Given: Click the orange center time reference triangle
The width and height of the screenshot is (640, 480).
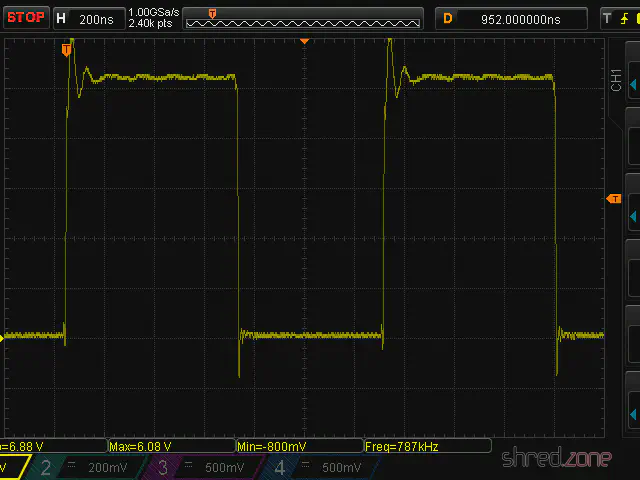Looking at the screenshot, I should tap(305, 41).
